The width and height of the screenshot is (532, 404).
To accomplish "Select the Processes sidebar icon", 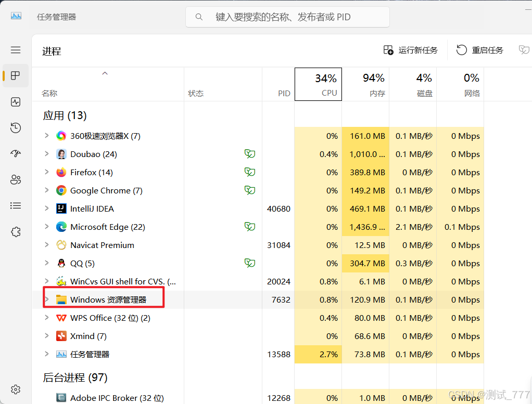I will pos(16,75).
